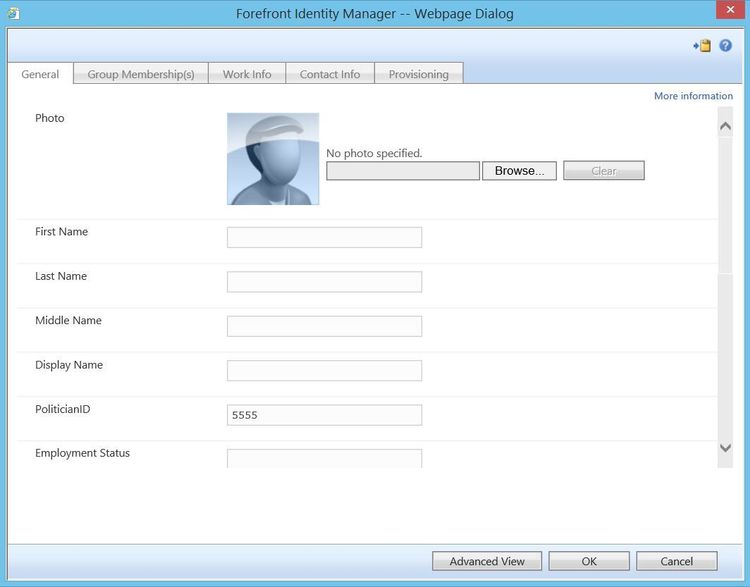This screenshot has width=750, height=587.
Task: Open the Advanced View button
Action: point(487,561)
